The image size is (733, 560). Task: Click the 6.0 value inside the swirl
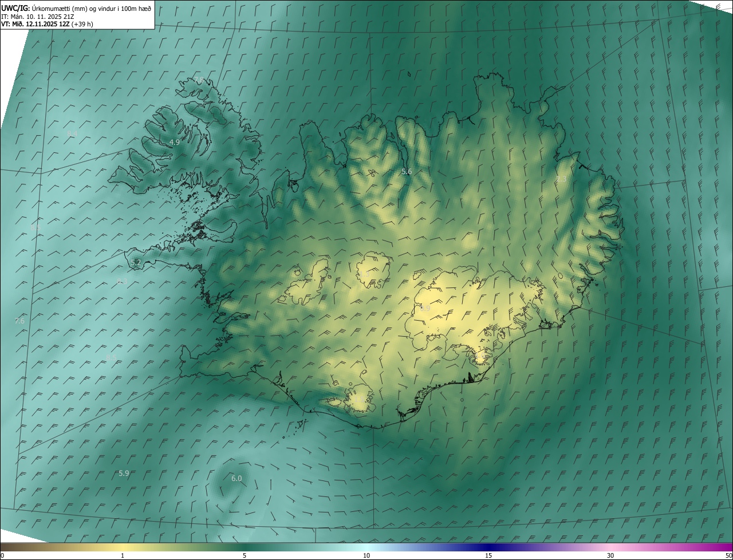(237, 478)
